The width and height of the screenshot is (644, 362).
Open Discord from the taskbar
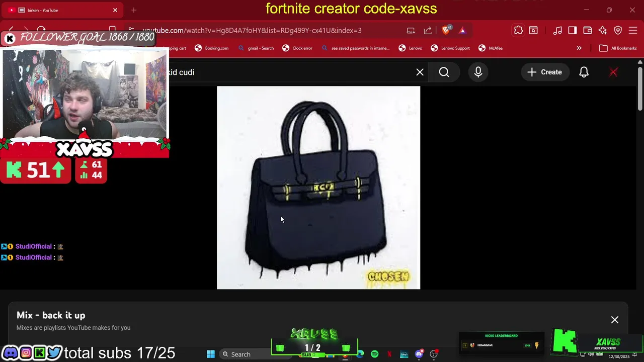[419, 354]
